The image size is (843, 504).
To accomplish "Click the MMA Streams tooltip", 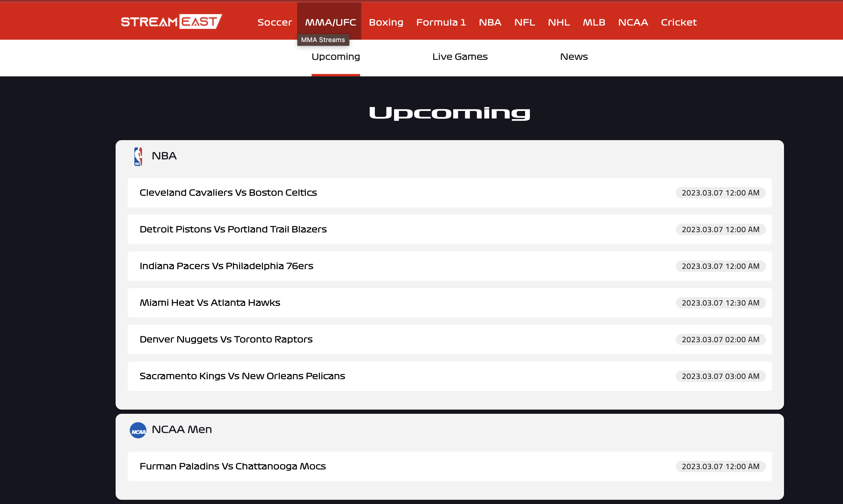I will tap(323, 40).
